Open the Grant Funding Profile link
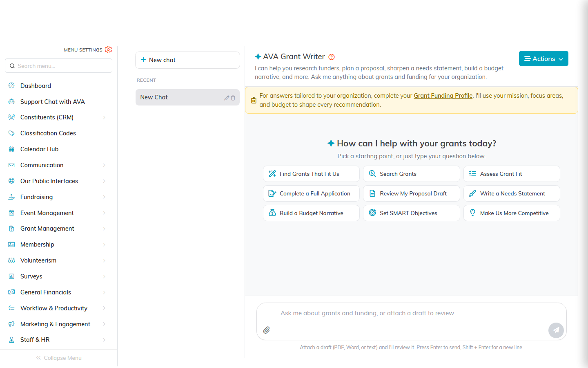Screen dimensions: 588x368 coord(443,96)
